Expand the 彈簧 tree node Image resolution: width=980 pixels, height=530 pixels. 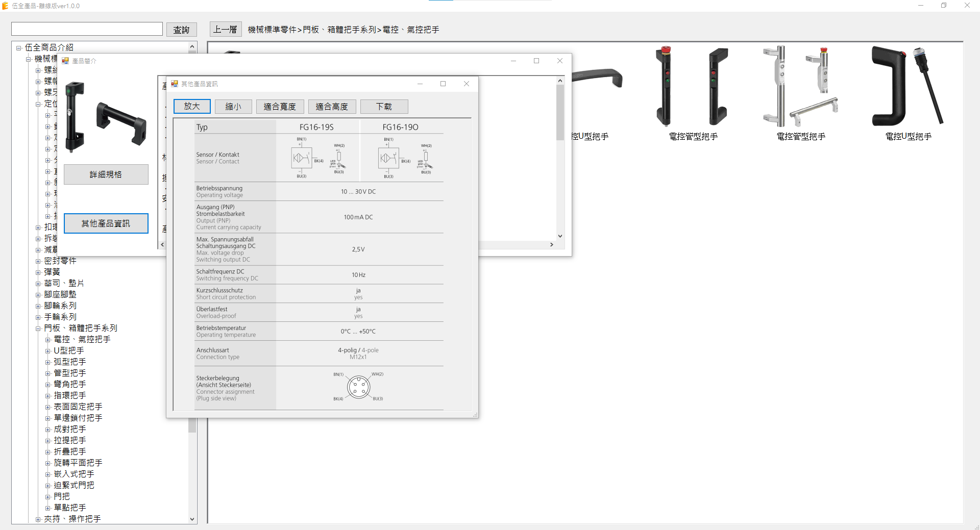[38, 272]
